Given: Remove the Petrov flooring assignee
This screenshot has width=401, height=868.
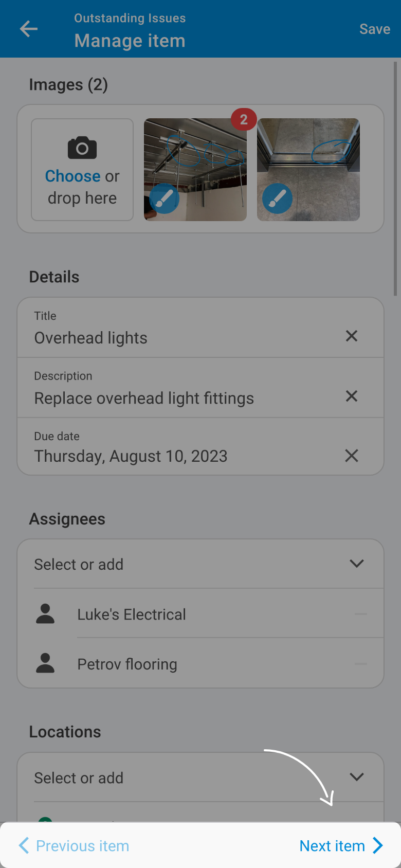Looking at the screenshot, I should [361, 664].
